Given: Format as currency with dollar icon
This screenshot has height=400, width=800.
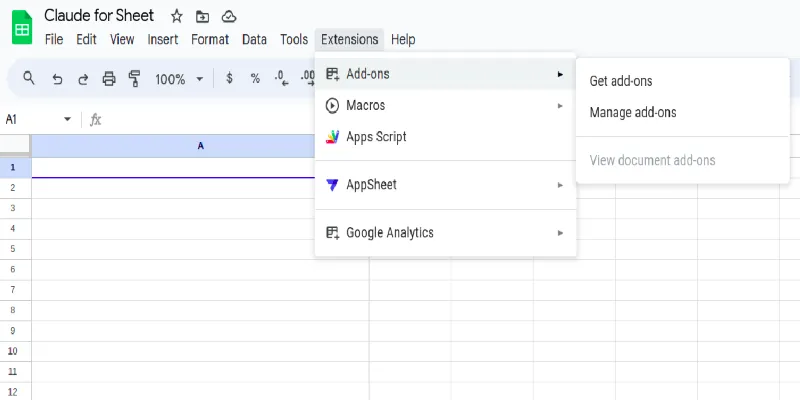Looking at the screenshot, I should 230,79.
